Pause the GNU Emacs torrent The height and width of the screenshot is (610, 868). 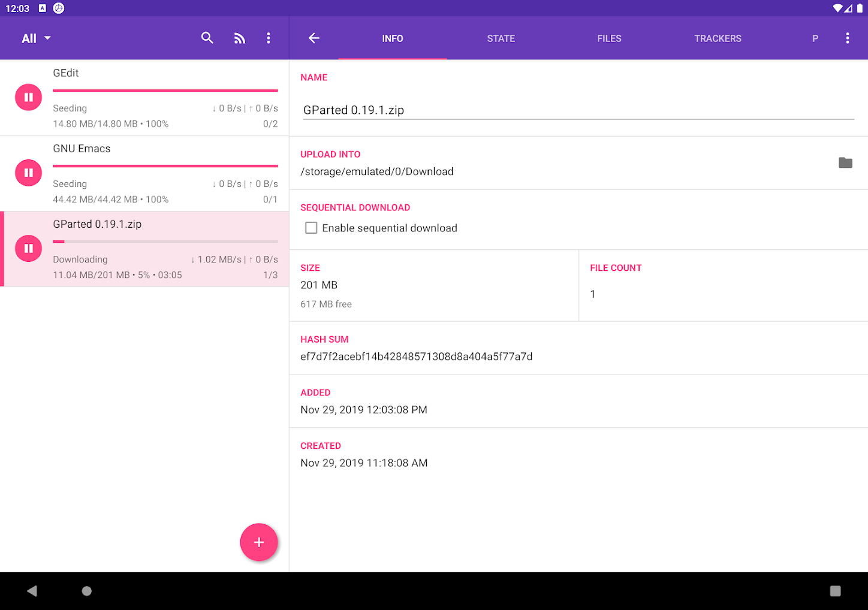(x=28, y=173)
